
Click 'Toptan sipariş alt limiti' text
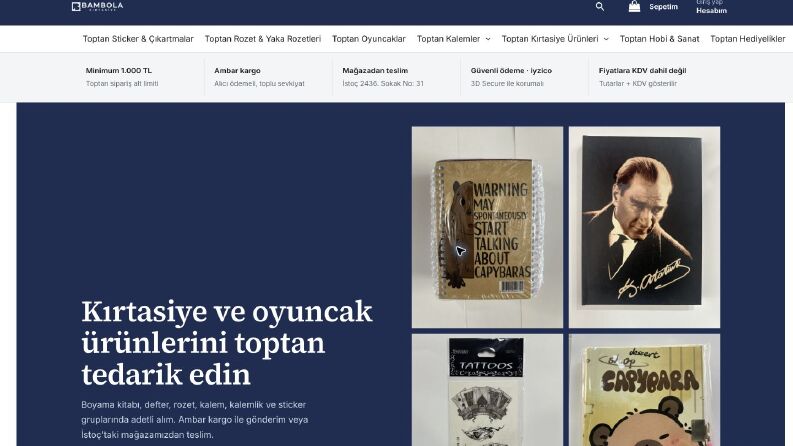click(122, 84)
